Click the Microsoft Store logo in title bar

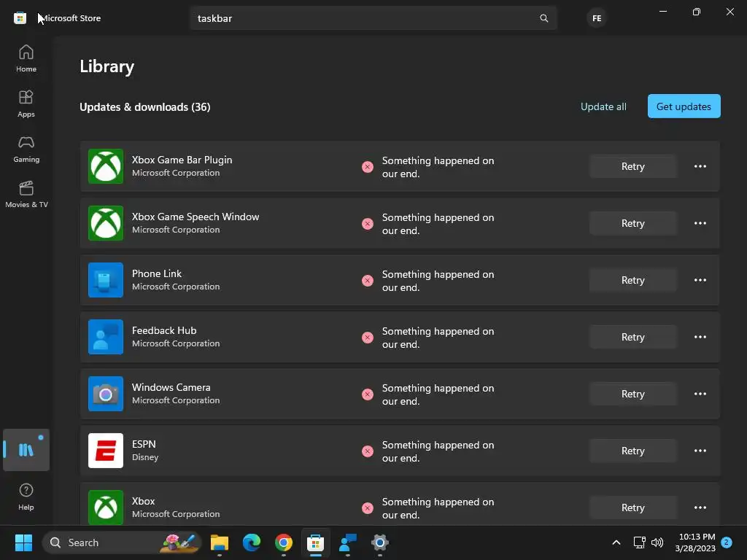point(20,18)
